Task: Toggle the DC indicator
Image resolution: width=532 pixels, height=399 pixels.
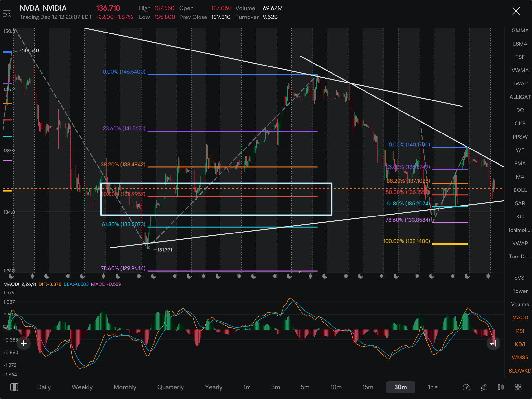Action: (x=520, y=110)
